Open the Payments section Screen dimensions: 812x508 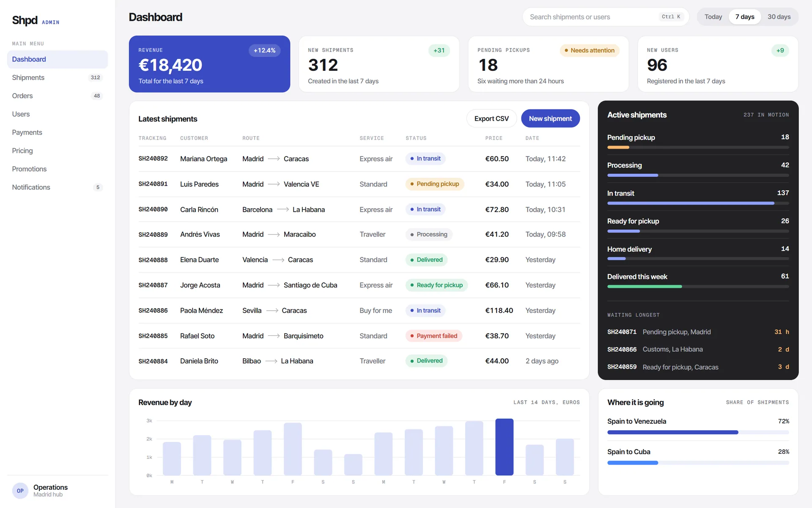58,132
